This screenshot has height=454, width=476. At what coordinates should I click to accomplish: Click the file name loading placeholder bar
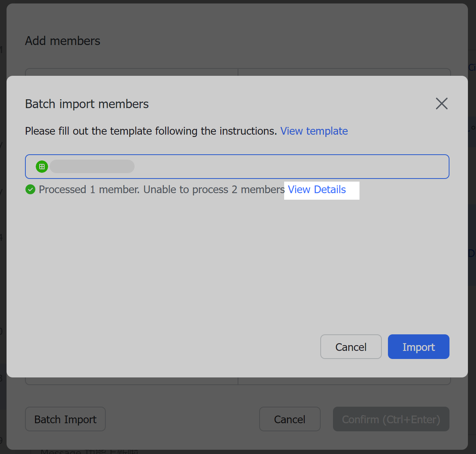coord(92,166)
